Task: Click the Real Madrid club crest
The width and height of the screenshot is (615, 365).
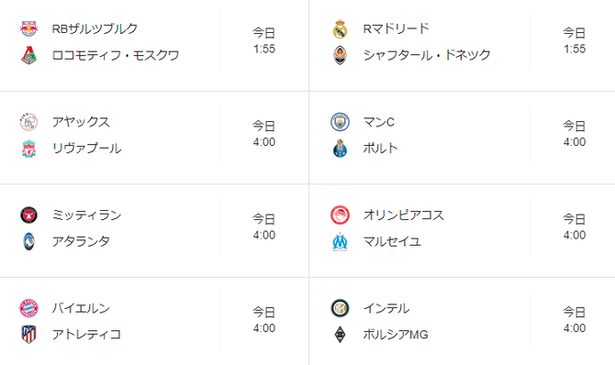Action: click(340, 29)
